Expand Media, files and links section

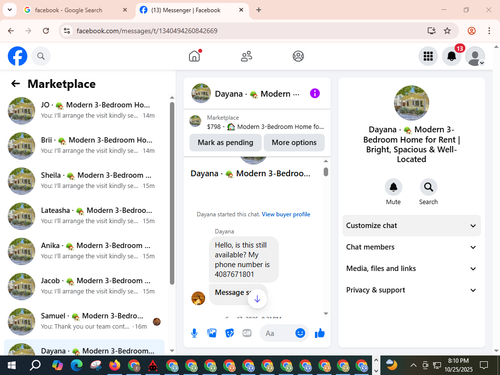(x=411, y=268)
